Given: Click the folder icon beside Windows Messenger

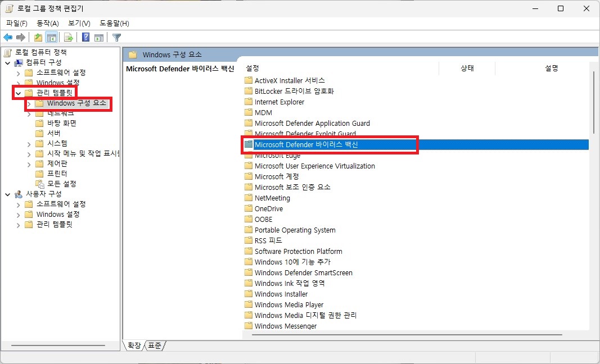Looking at the screenshot, I should point(249,326).
